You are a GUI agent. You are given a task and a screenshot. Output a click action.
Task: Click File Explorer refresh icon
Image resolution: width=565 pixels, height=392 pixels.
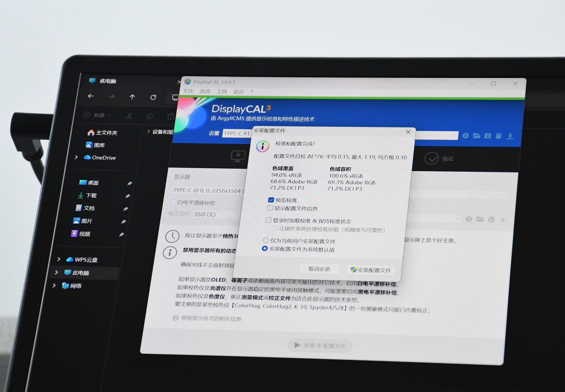tap(153, 97)
